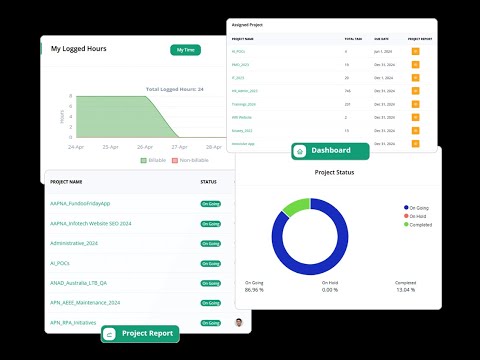The image size is (480, 360).
Task: Click the My Time button
Action: 185,50
